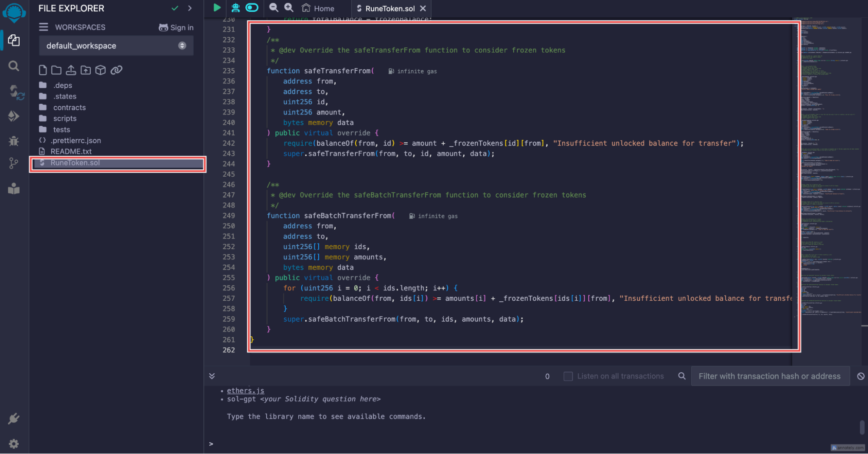Switch to the Home tab

tap(318, 8)
